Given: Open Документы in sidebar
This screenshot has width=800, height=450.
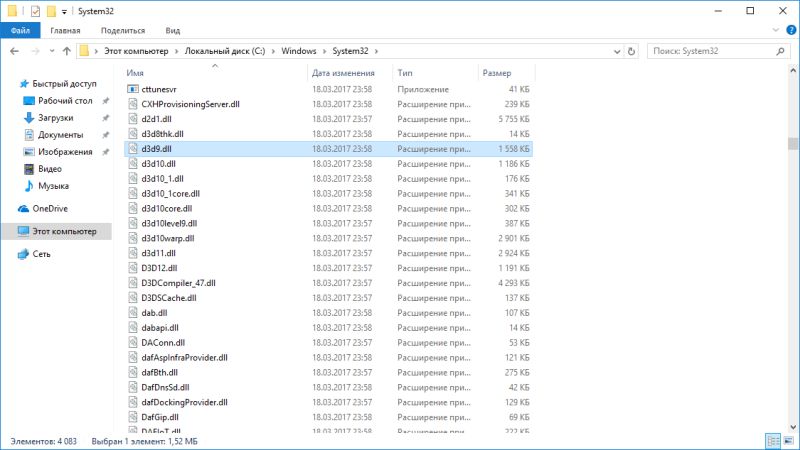Looking at the screenshot, I should 60,135.
